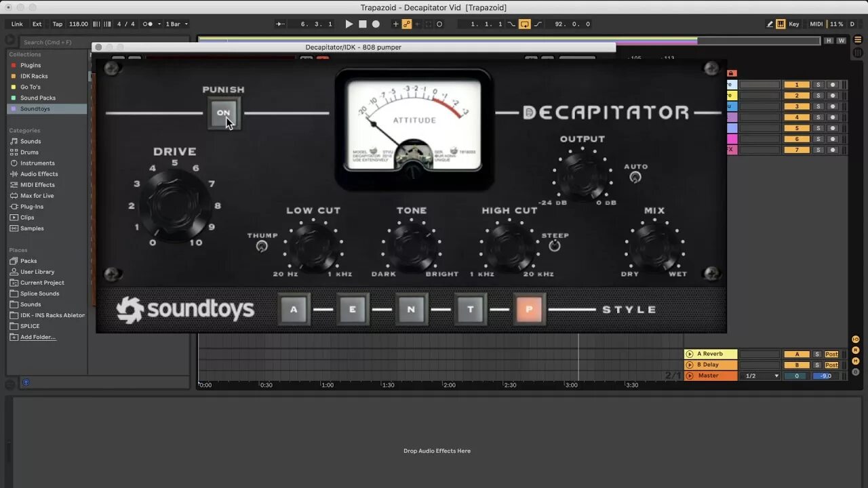Viewport: 868px width, 488px height.
Task: Toggle the Loop Switch in transport
Action: coord(524,24)
